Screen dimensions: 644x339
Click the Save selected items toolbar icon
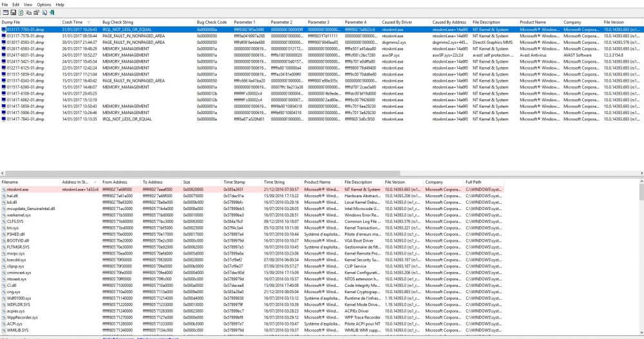tap(12, 12)
